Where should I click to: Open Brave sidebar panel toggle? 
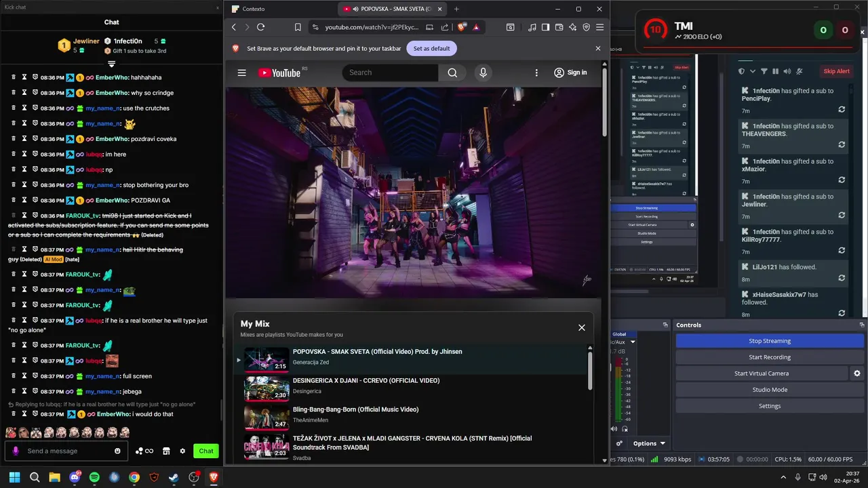click(x=545, y=27)
